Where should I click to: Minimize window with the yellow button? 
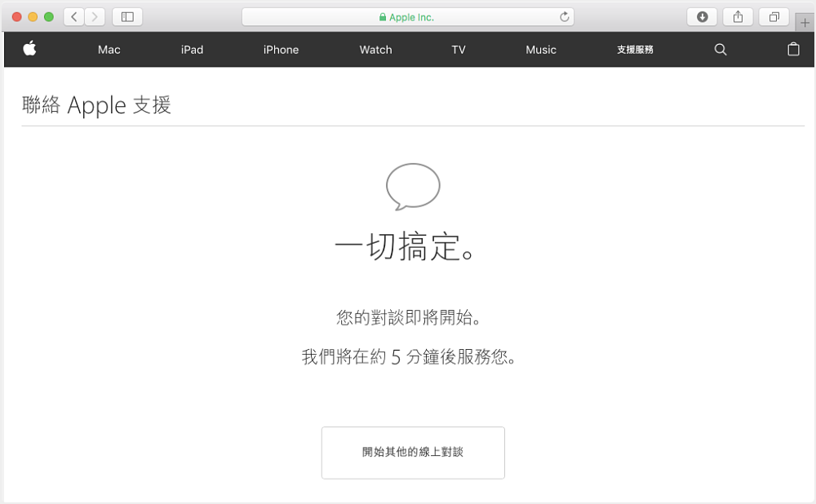33,16
